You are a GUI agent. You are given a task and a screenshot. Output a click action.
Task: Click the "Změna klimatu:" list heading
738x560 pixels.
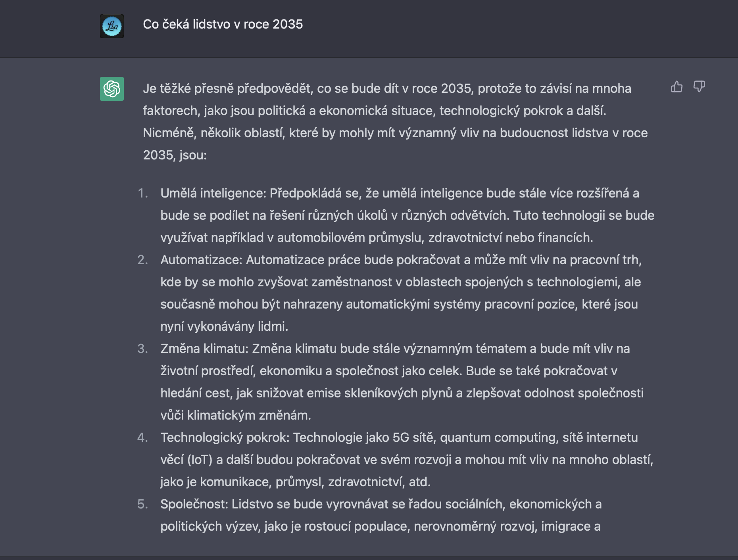[204, 349]
